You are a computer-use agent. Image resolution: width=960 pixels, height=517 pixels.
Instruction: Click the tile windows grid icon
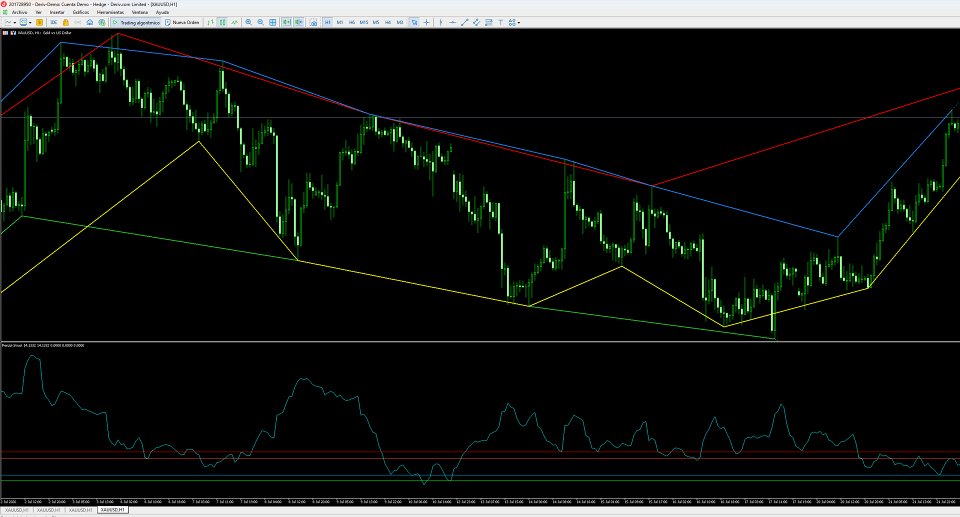[x=272, y=22]
